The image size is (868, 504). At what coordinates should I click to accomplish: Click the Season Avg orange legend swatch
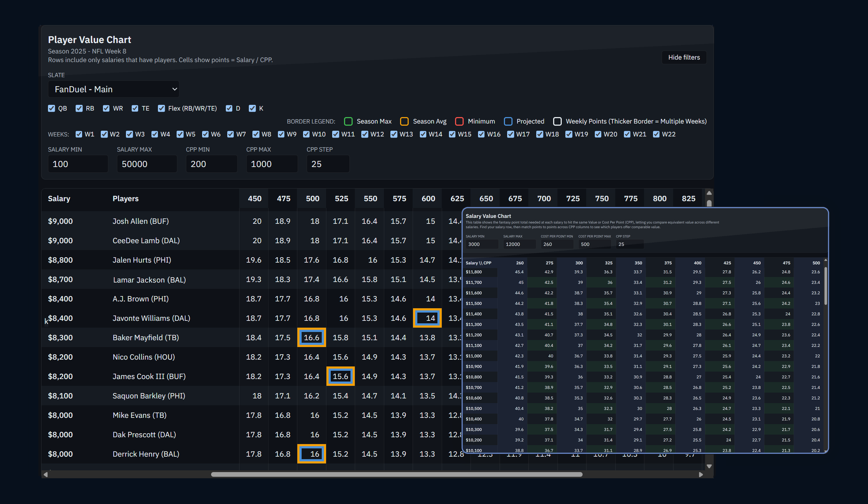404,121
